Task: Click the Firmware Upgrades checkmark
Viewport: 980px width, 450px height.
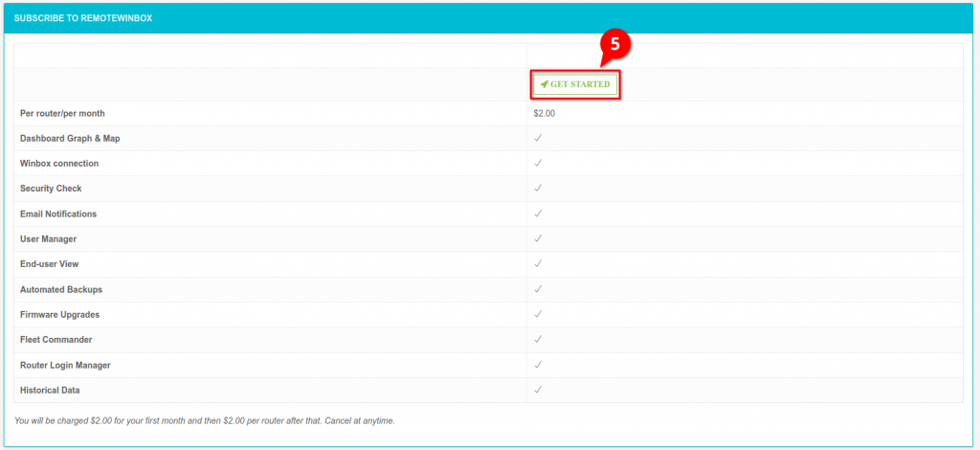Action: click(538, 314)
